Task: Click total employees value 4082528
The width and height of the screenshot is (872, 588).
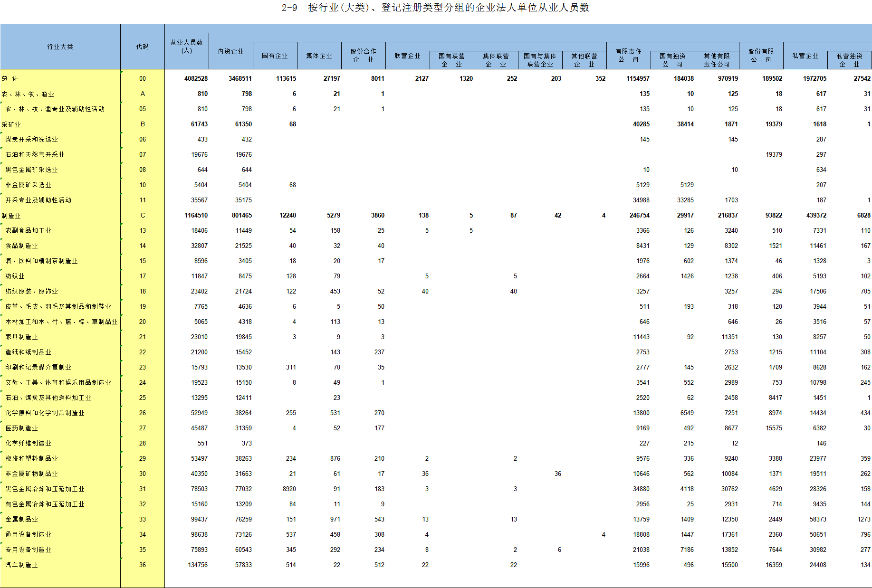Action: [x=196, y=78]
